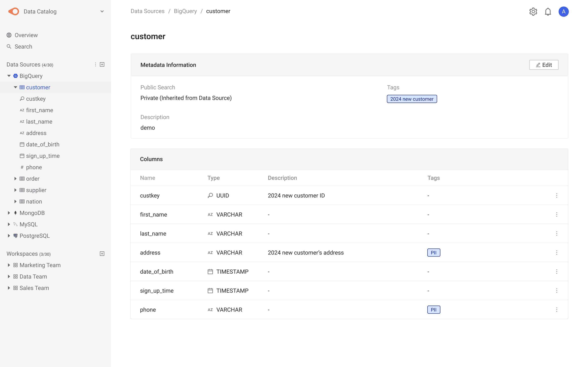Collapse the BigQuery data source

click(x=9, y=76)
